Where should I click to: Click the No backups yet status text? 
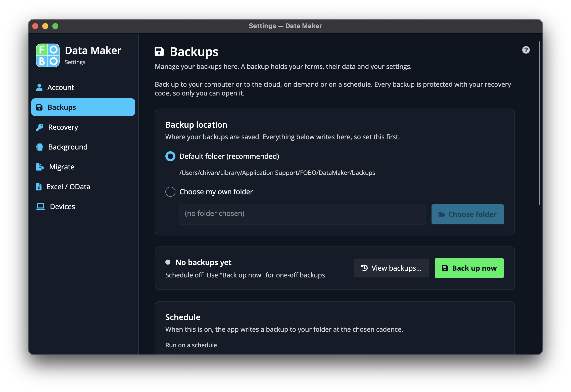[203, 262]
